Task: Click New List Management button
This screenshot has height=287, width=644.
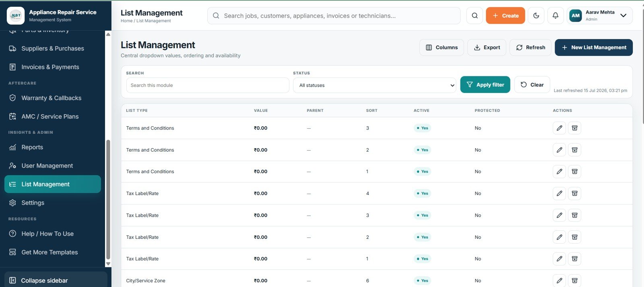Action: tap(594, 47)
